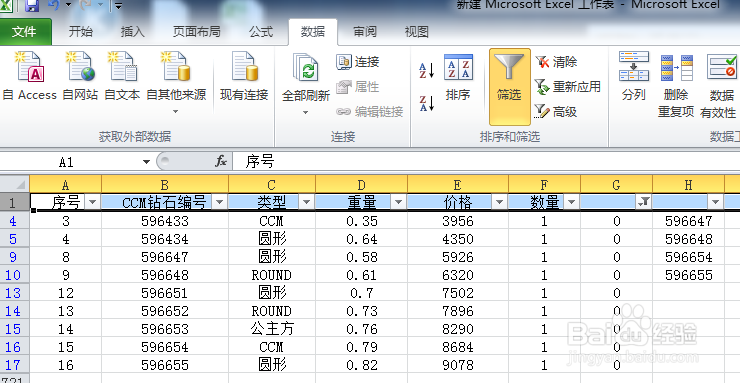Switch to the 公式 formulas tab

pyautogui.click(x=261, y=32)
